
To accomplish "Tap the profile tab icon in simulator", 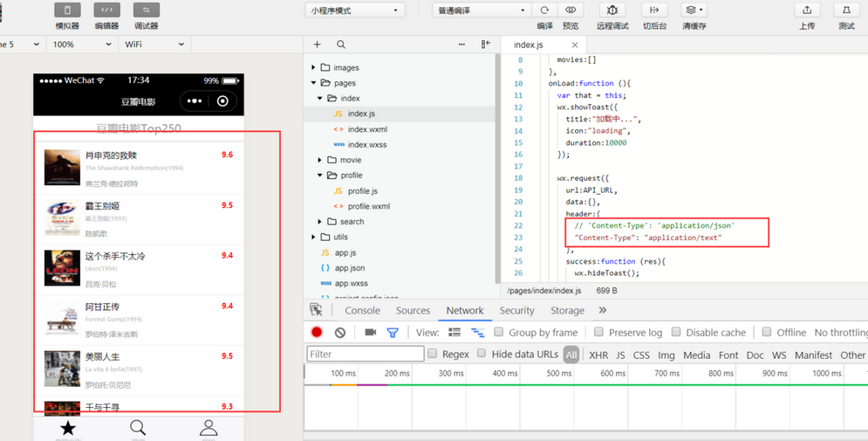I will (208, 427).
